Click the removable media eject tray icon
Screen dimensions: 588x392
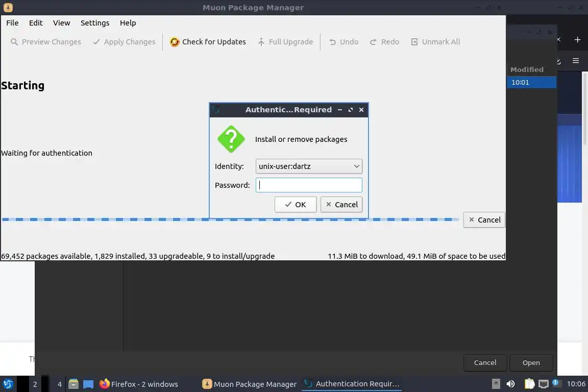click(496, 384)
